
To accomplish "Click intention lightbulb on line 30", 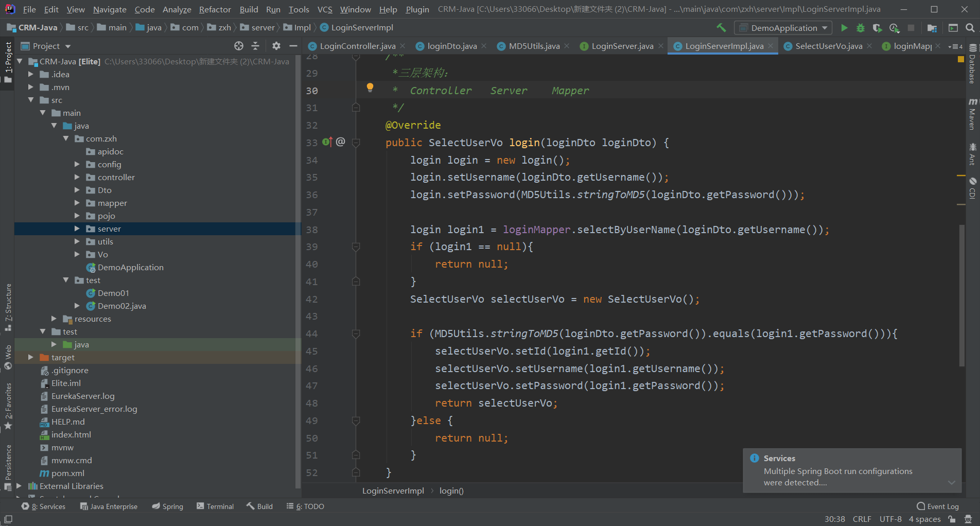I will click(370, 87).
